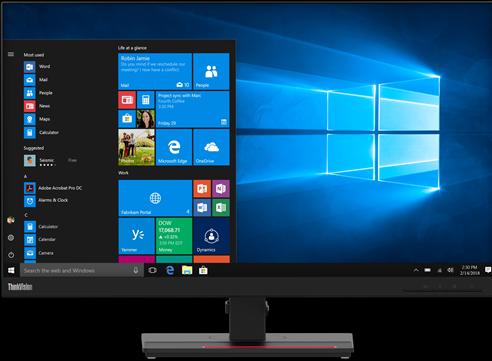The width and height of the screenshot is (492, 361).
Task: Open the Fabrikam Portal tile
Action: coord(155,198)
